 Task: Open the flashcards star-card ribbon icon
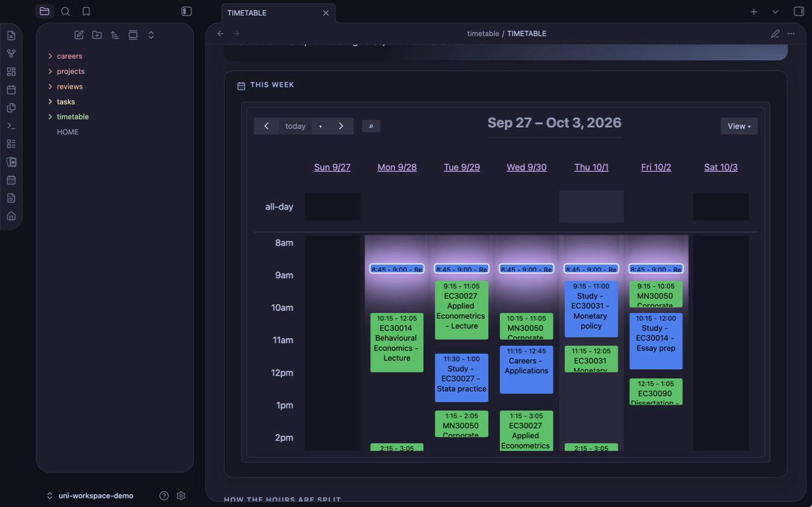(x=11, y=162)
